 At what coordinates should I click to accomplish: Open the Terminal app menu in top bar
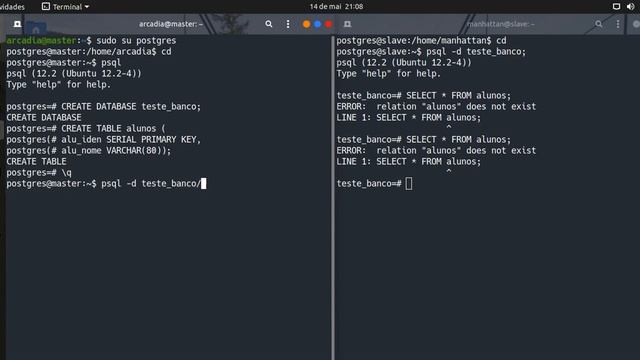(x=65, y=7)
